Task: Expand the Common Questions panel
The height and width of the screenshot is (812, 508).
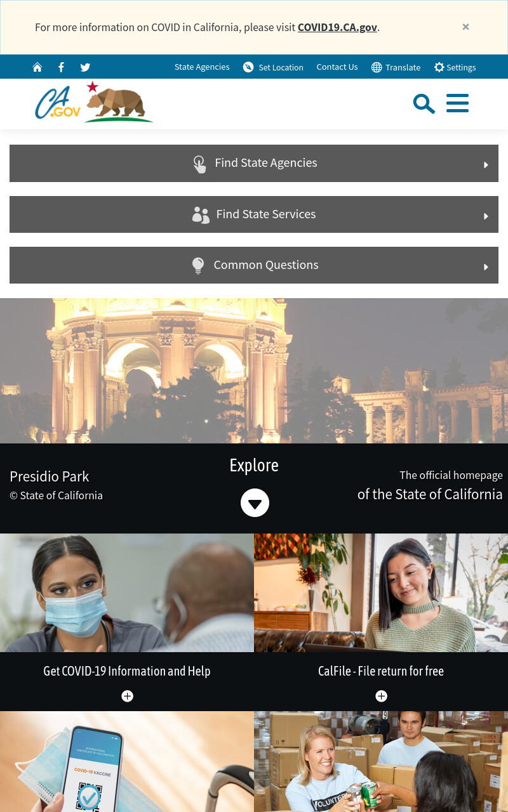Action: point(254,265)
